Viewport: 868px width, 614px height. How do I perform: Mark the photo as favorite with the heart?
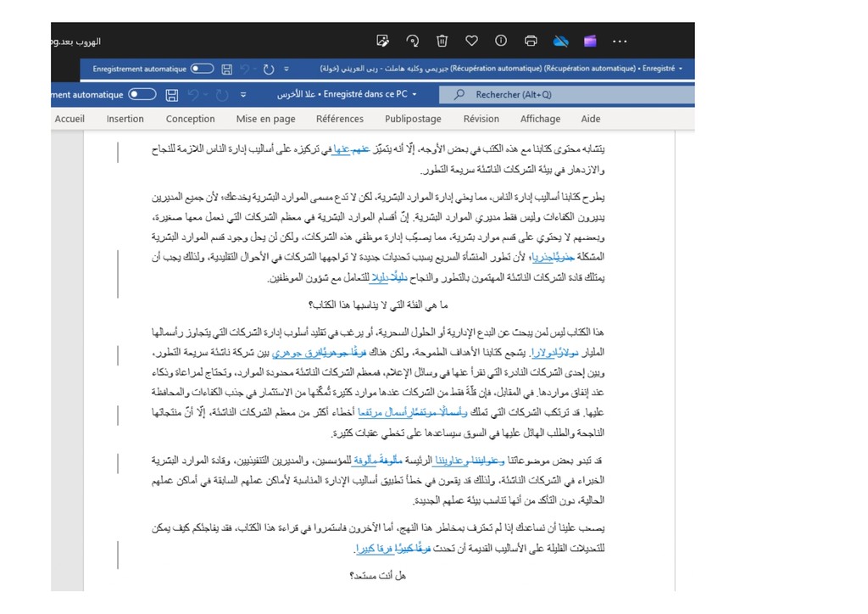[471, 41]
